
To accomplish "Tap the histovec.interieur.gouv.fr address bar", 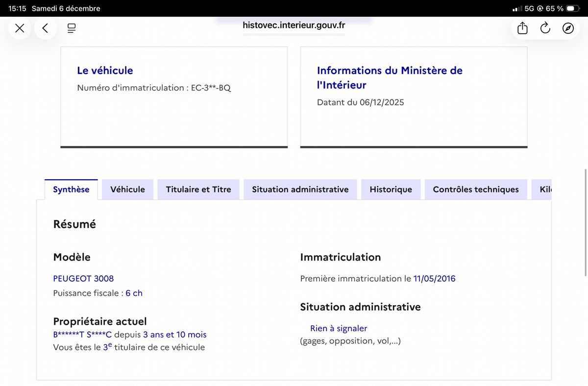I will (x=294, y=25).
